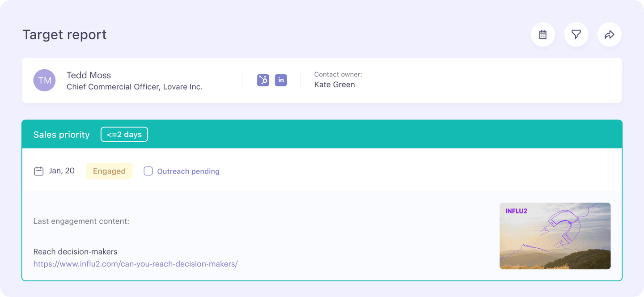644x297 pixels.
Task: Open the calendar icon in the header
Action: point(542,34)
